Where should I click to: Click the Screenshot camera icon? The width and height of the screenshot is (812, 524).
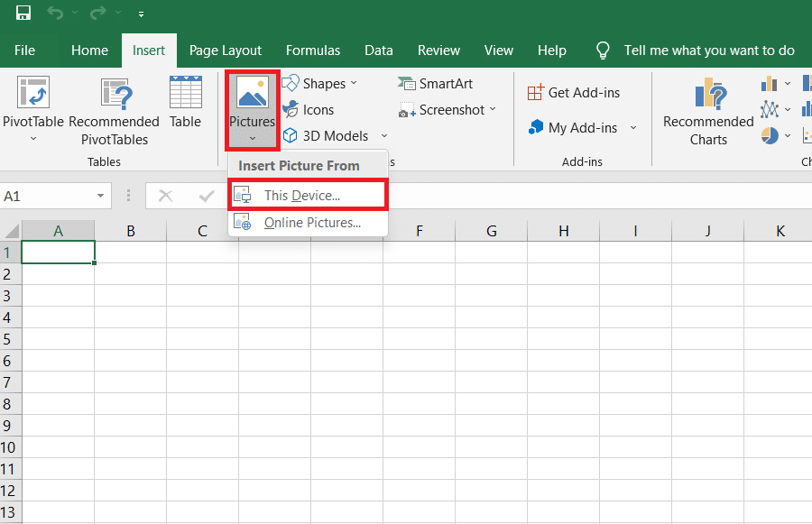pyautogui.click(x=407, y=110)
